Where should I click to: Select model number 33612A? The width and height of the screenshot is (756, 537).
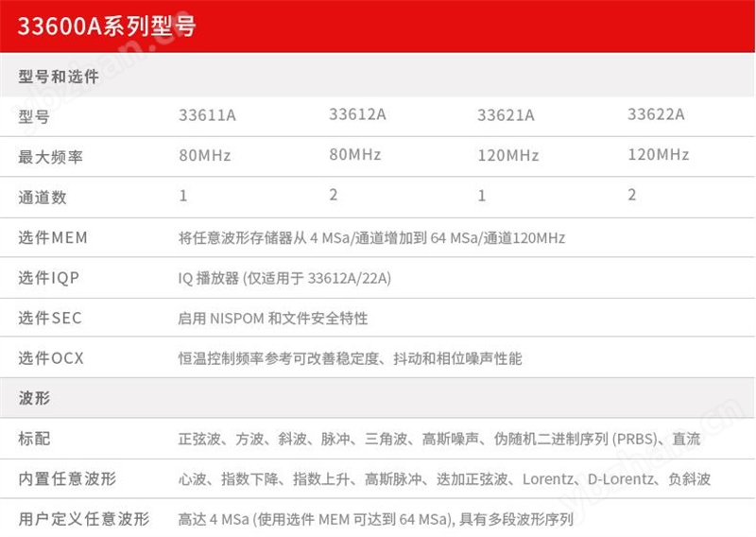point(357,114)
